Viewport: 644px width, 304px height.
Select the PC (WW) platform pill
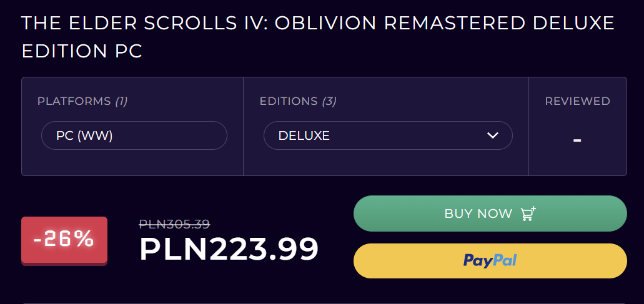(134, 135)
